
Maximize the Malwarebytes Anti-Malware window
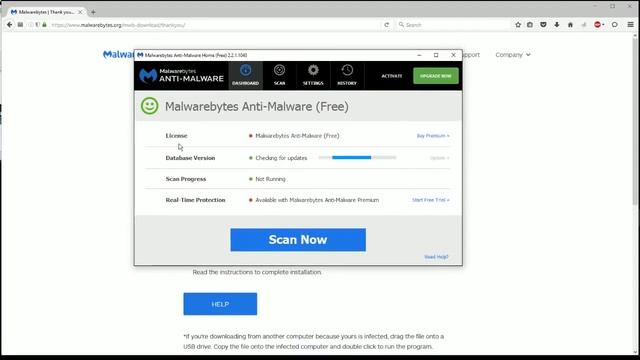[436, 55]
